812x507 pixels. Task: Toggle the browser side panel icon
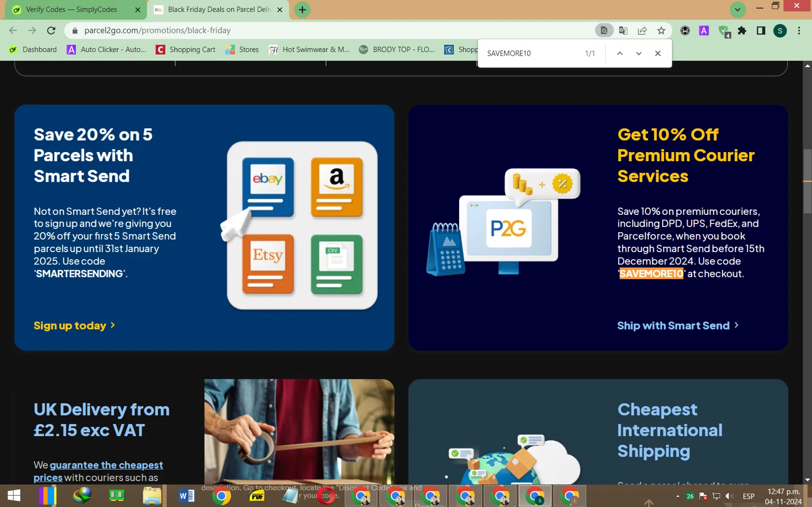tap(761, 31)
